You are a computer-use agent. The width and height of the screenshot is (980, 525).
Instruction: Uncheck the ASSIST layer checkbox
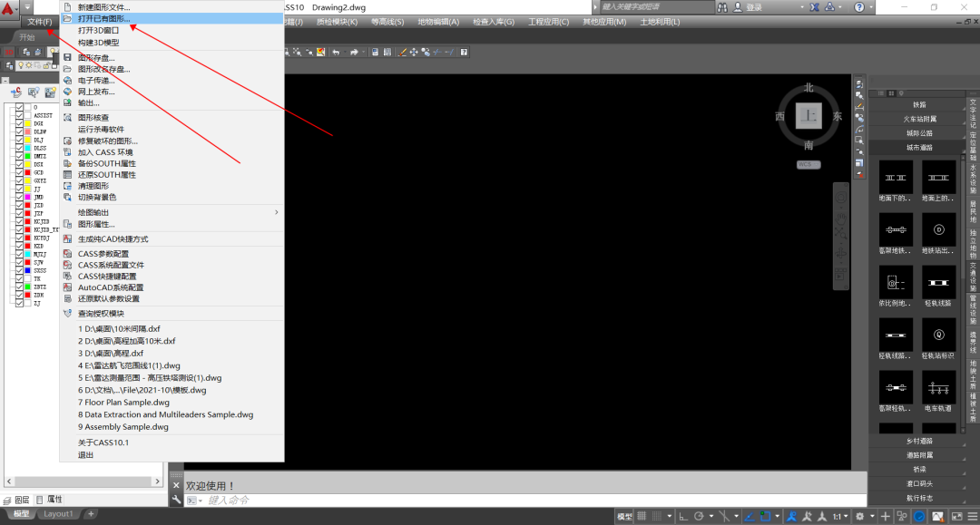[19, 115]
